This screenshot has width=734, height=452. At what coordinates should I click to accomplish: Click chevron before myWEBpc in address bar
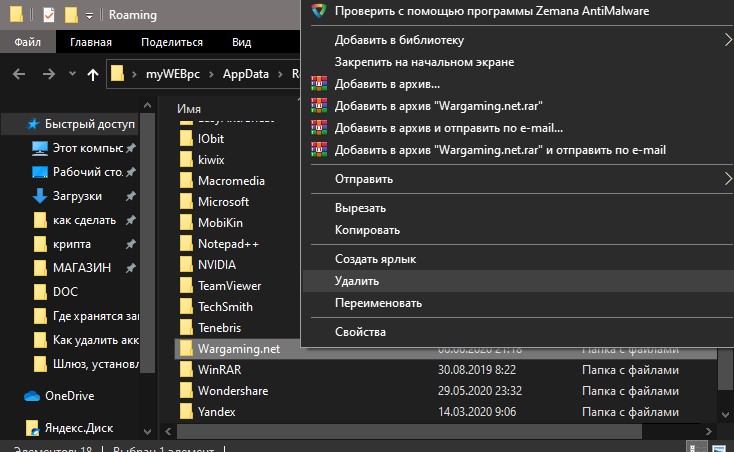pos(134,74)
